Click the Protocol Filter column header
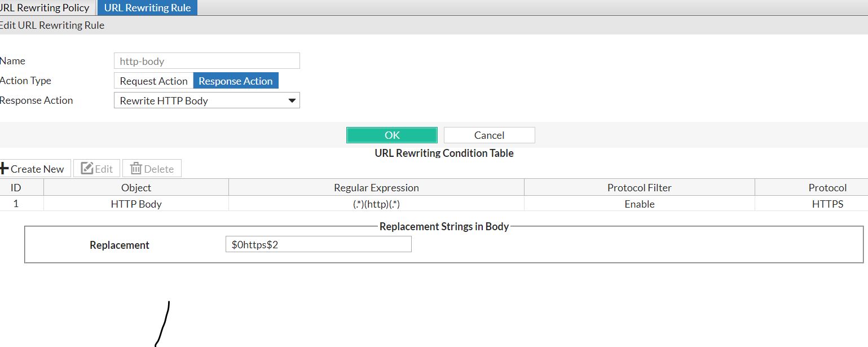The image size is (868, 347). (639, 187)
